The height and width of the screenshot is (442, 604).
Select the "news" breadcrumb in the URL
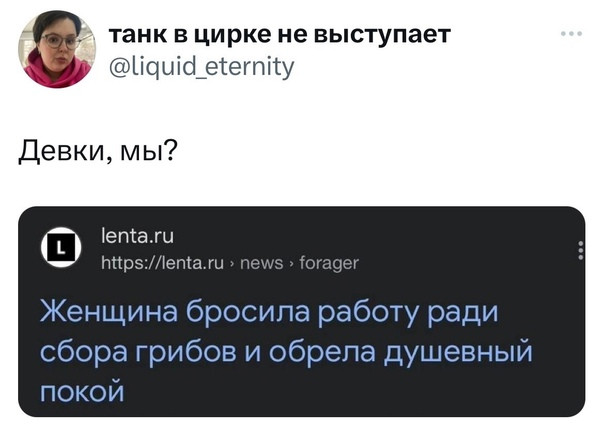coord(263,262)
